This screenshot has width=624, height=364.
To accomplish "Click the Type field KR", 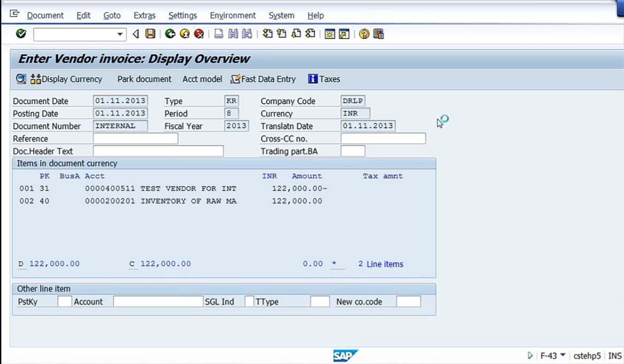I will tap(232, 101).
